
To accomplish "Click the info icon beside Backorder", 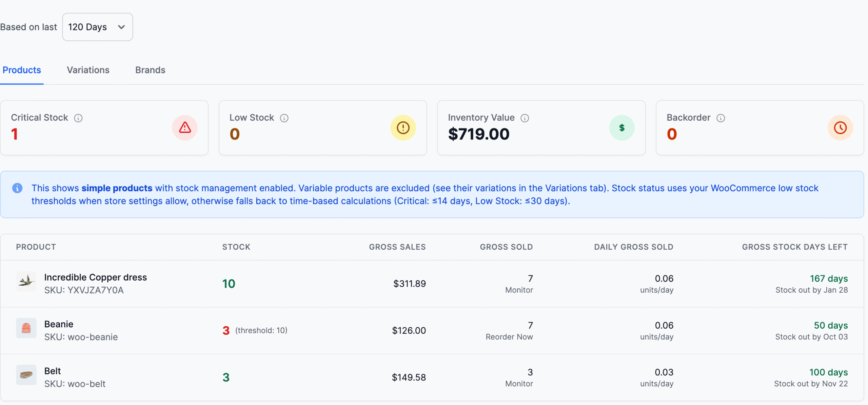I will point(721,118).
